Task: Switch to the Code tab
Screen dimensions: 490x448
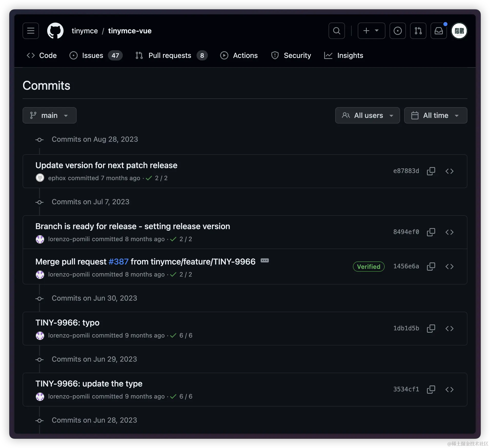Action: point(42,55)
